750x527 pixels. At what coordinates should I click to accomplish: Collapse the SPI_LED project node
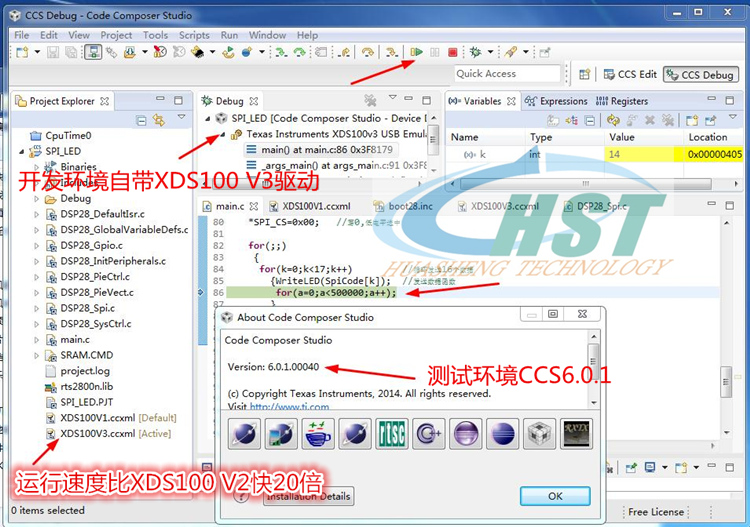point(22,152)
